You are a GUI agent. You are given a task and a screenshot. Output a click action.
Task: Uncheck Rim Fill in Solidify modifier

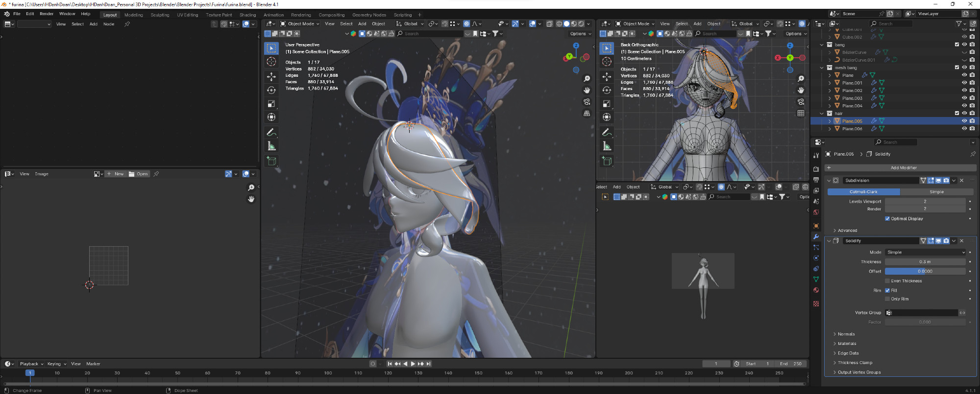(x=887, y=290)
